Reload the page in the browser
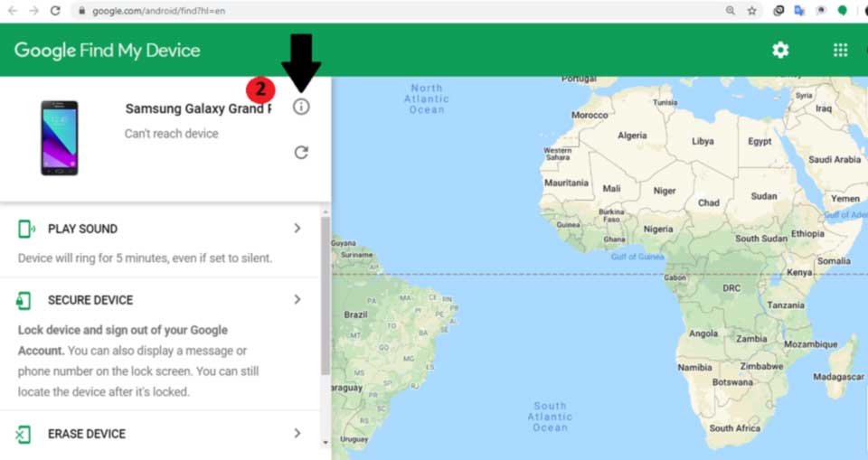Viewport: 868px width, 460px height. pos(55,11)
